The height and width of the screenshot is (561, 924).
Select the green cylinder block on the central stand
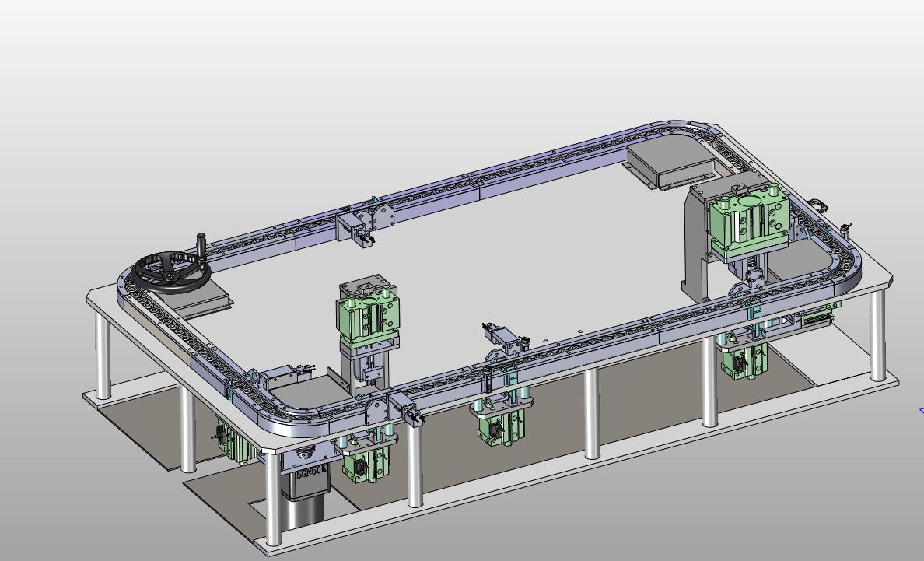coord(368,316)
